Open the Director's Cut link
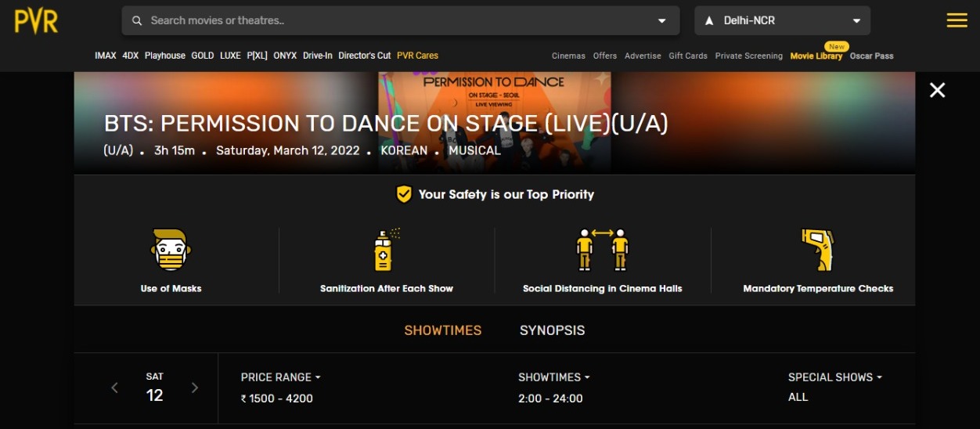The image size is (980, 429). click(365, 56)
